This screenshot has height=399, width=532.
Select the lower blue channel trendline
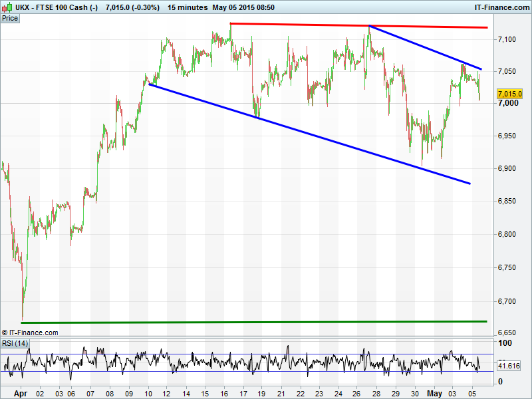click(x=309, y=134)
